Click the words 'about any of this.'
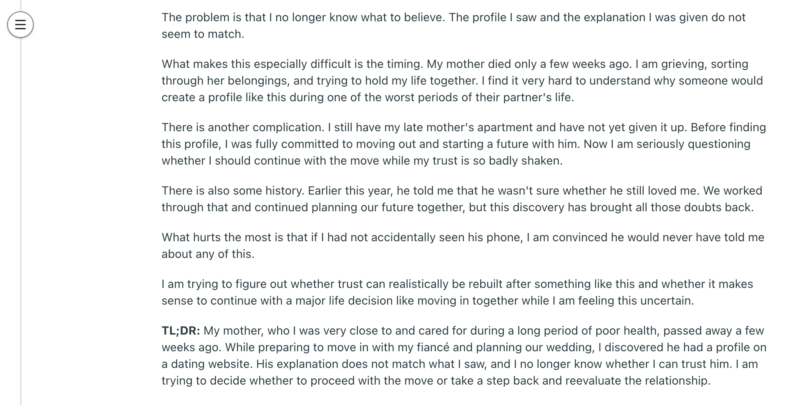This screenshot has height=405, width=788. 208,254
